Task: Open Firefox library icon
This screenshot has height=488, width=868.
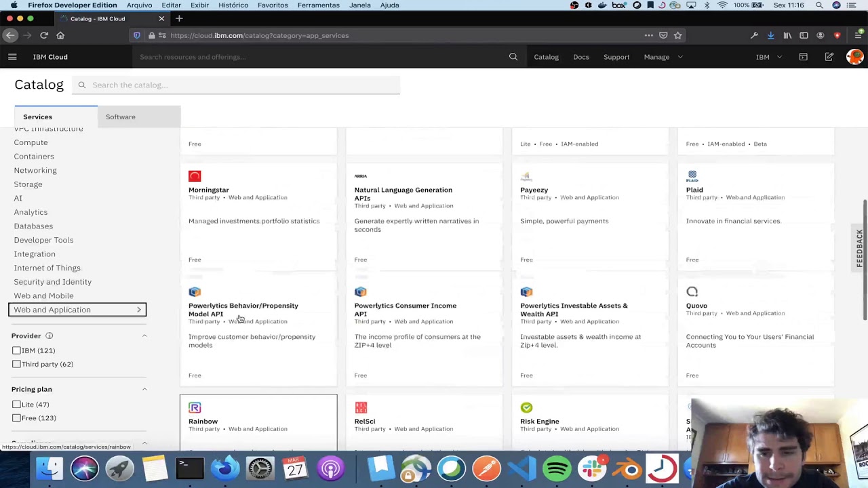Action: pos(787,35)
